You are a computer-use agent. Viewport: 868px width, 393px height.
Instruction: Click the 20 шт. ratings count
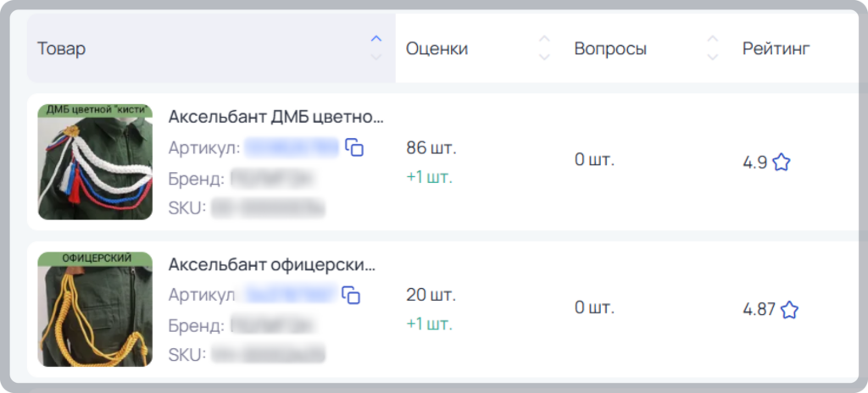[x=431, y=295]
